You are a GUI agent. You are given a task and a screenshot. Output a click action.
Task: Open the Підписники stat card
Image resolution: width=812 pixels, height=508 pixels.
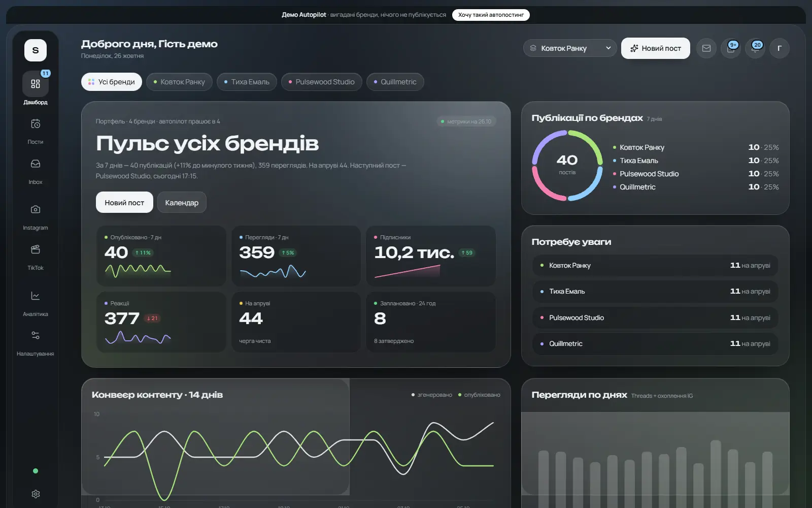(x=431, y=256)
